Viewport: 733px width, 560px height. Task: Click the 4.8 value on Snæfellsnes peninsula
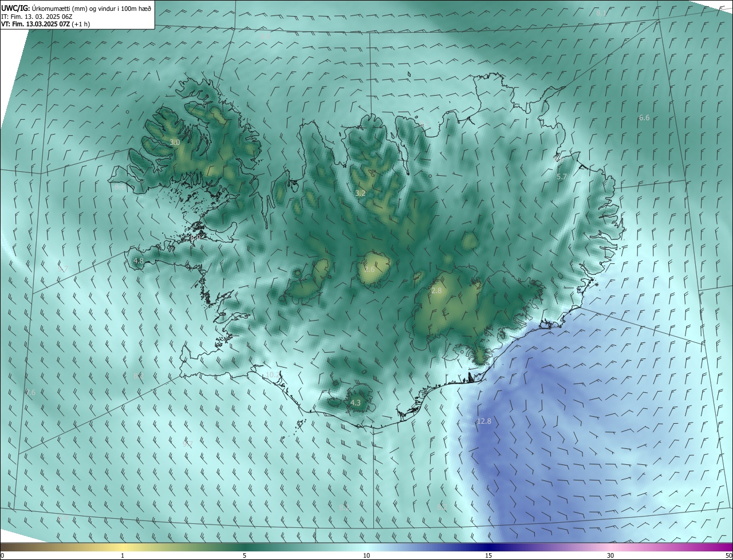point(139,261)
